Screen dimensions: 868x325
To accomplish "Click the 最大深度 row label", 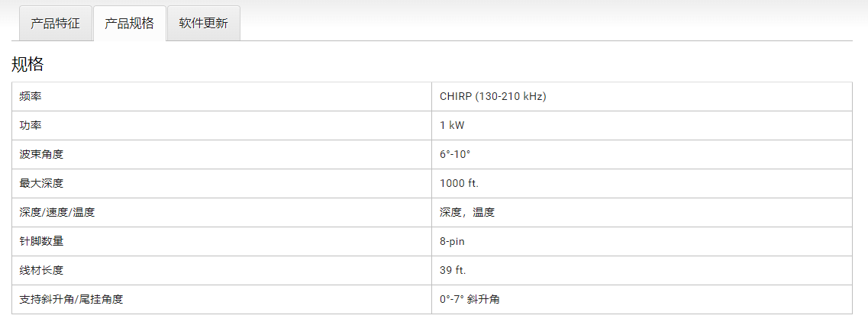I will point(41,184).
